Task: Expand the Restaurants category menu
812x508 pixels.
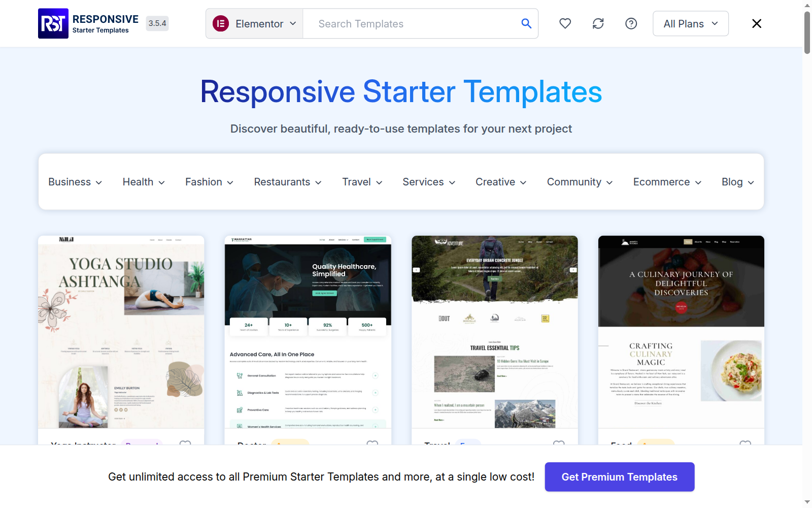Action: [288, 182]
